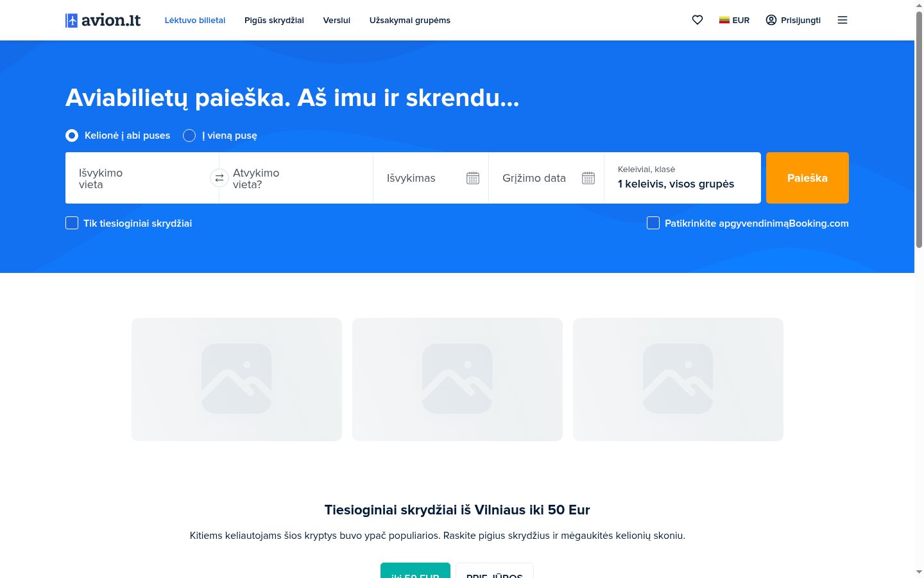
Task: Click the middle placeholder image card
Action: point(458,380)
